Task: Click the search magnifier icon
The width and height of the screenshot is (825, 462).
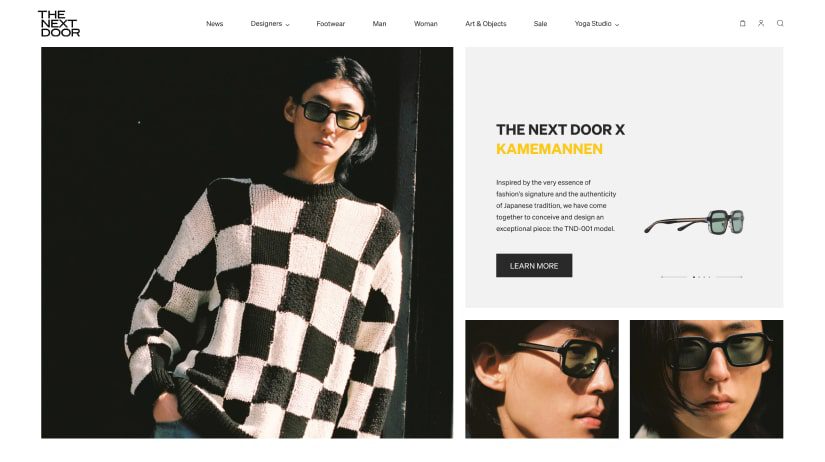Action: [x=780, y=23]
